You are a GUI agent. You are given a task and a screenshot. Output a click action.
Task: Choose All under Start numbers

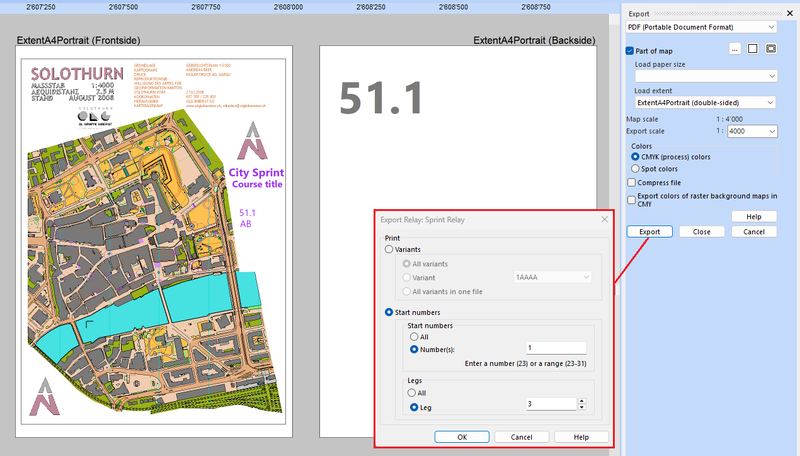[414, 337]
